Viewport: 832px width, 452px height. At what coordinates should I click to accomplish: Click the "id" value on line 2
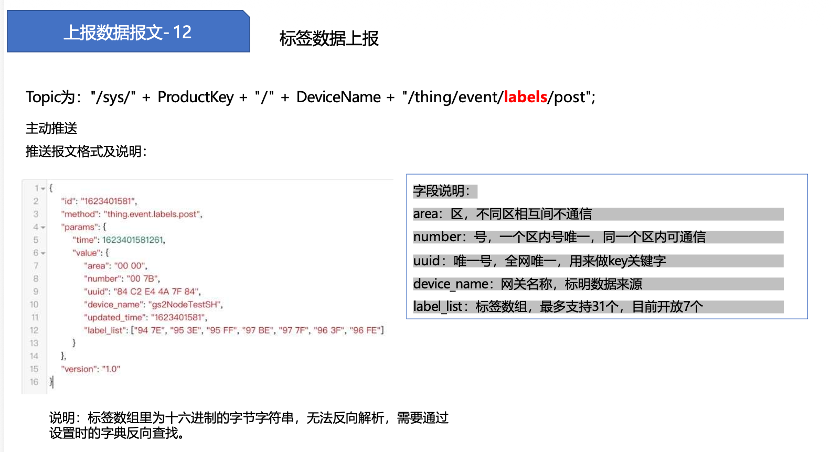[x=111, y=201]
